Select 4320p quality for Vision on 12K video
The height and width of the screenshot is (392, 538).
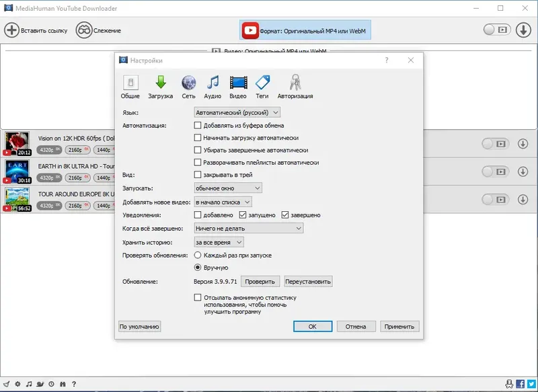pyautogui.click(x=49, y=150)
